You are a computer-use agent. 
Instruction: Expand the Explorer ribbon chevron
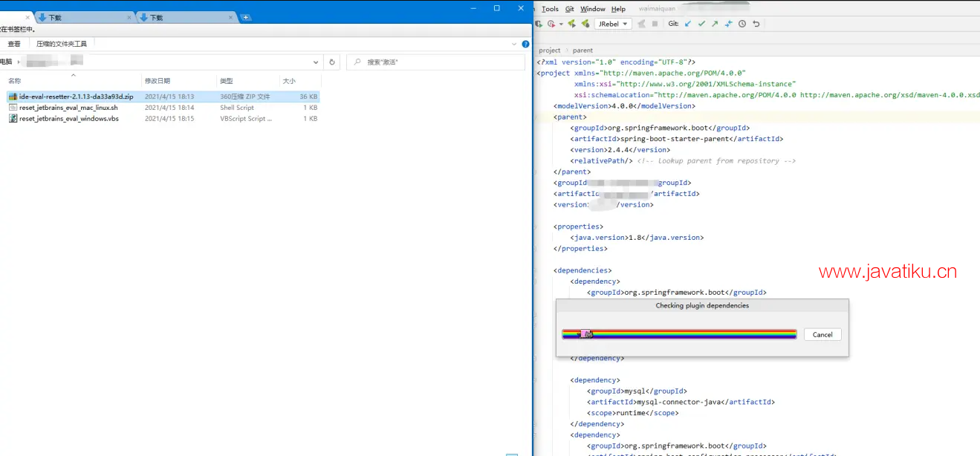pyautogui.click(x=513, y=44)
